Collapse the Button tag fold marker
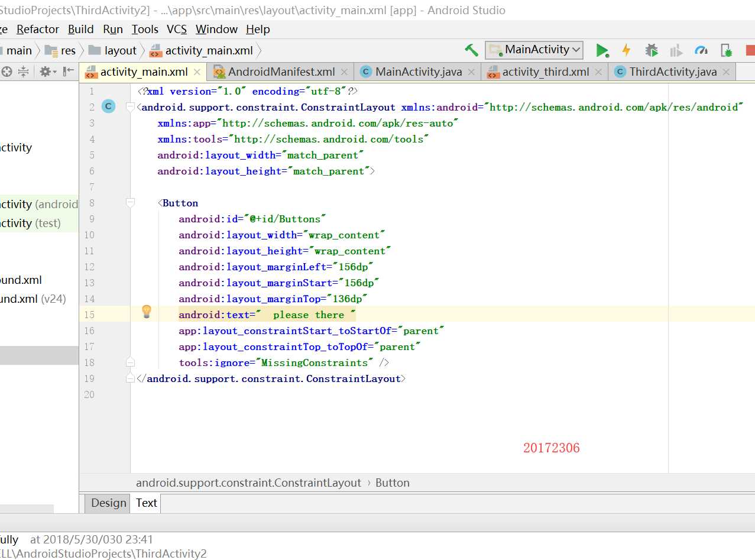 pos(131,203)
